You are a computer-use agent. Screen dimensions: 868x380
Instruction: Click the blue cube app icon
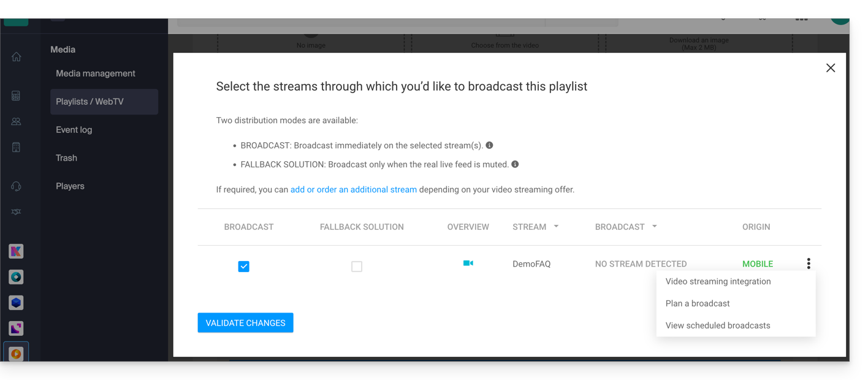pos(17,303)
